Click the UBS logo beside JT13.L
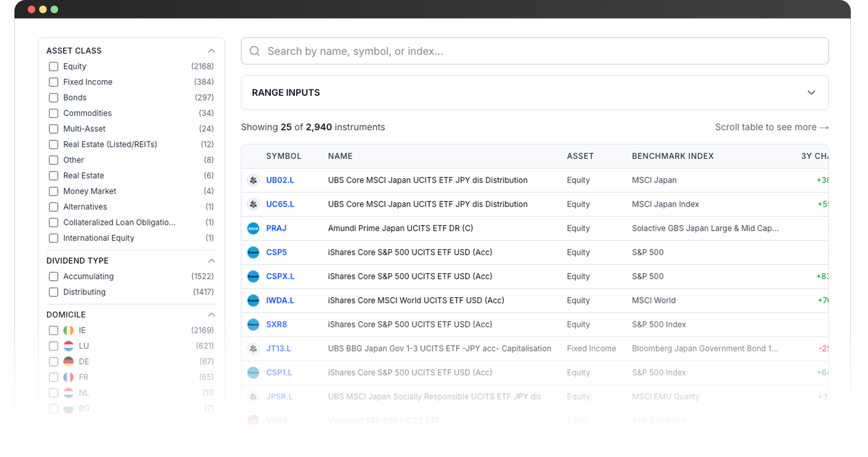The image size is (868, 457). pyautogui.click(x=253, y=348)
